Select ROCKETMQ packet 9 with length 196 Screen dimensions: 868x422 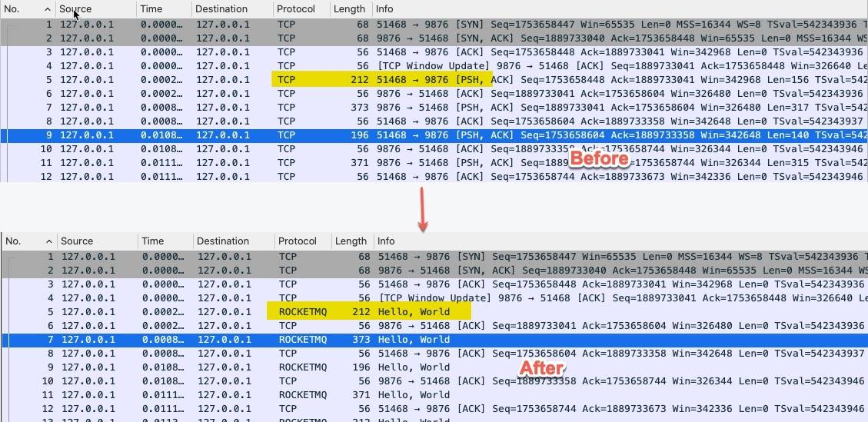point(434,367)
